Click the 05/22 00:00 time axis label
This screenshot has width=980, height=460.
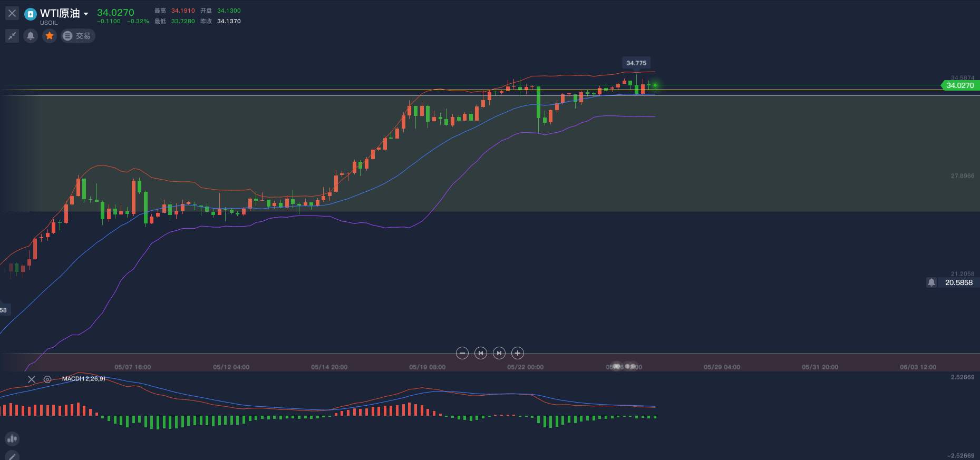tap(525, 367)
